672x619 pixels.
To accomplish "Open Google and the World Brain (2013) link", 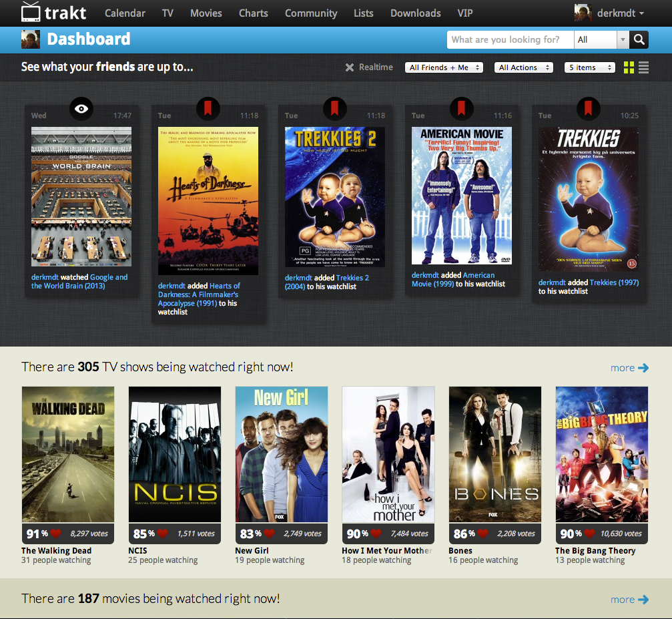I will point(79,281).
